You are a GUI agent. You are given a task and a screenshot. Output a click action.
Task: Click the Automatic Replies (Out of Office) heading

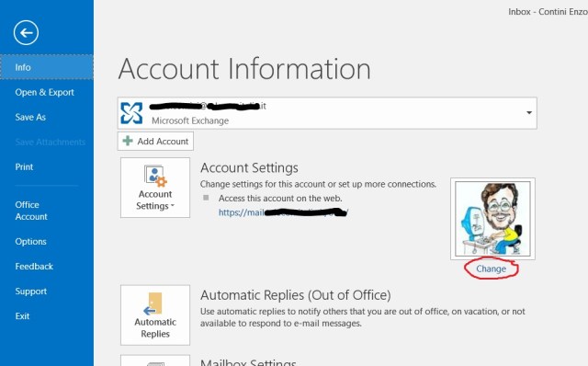point(296,295)
